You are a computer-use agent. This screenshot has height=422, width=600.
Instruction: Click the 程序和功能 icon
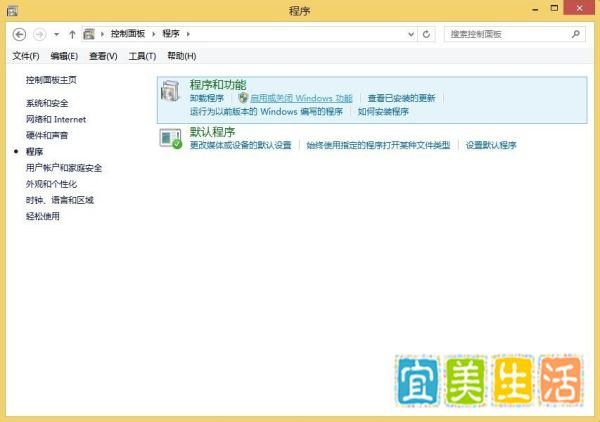tap(170, 91)
